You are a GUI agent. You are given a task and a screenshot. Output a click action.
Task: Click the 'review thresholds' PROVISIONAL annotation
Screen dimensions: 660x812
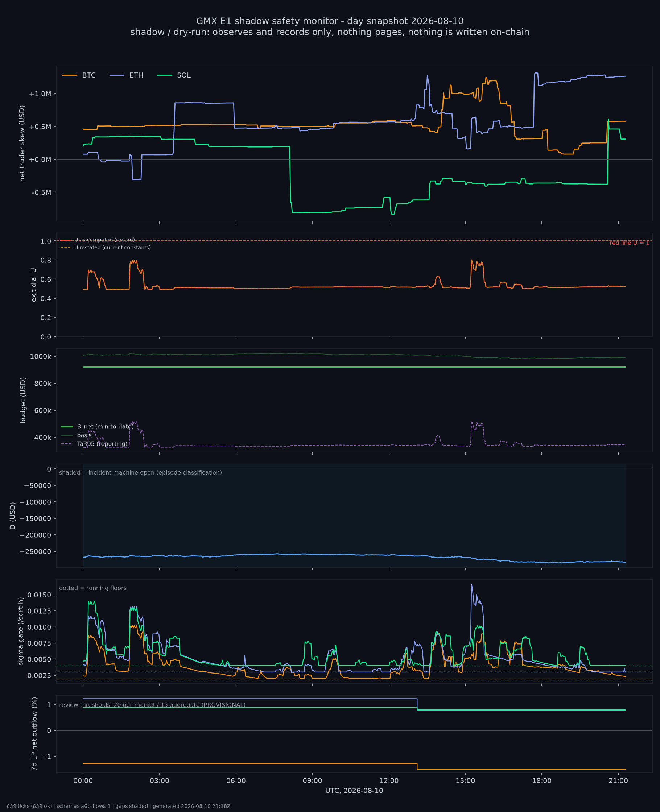coord(152,705)
